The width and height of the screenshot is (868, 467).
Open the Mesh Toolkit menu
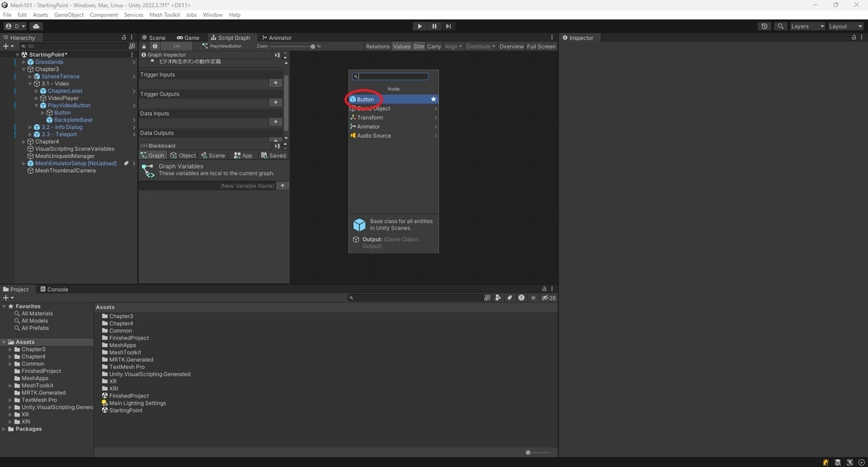165,14
